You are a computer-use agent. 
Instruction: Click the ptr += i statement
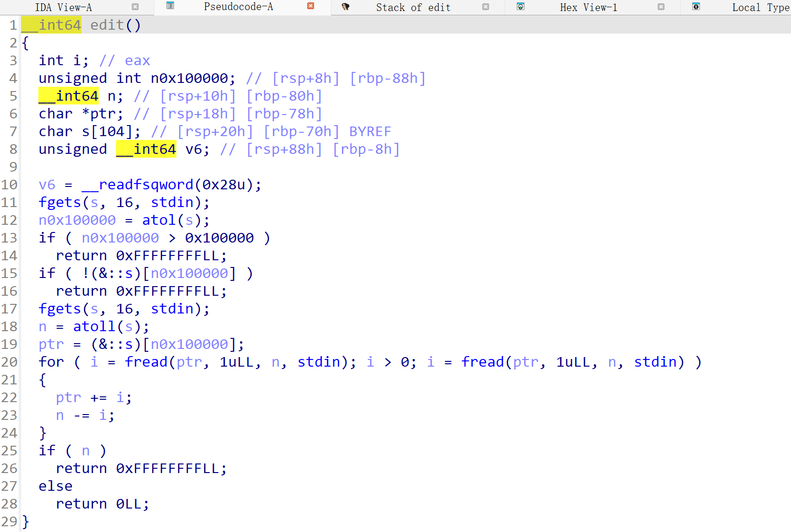(94, 397)
